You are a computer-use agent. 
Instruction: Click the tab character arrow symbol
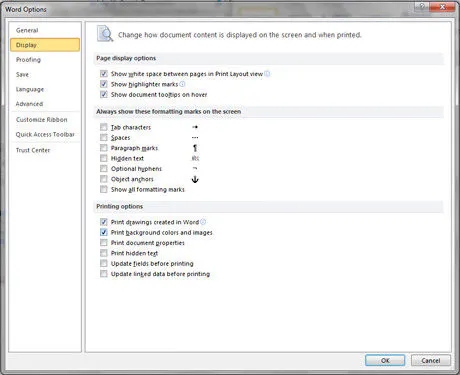pyautogui.click(x=195, y=127)
